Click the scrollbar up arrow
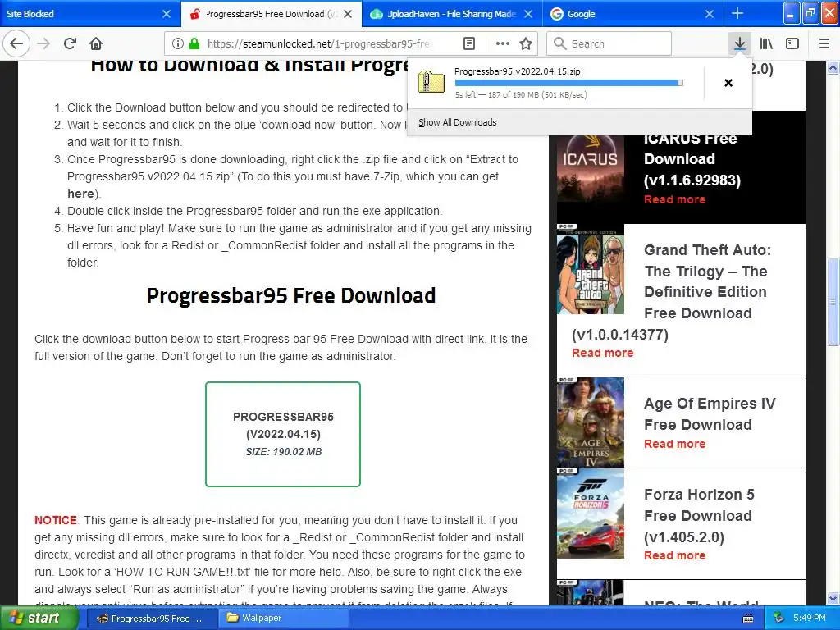 pos(833,67)
